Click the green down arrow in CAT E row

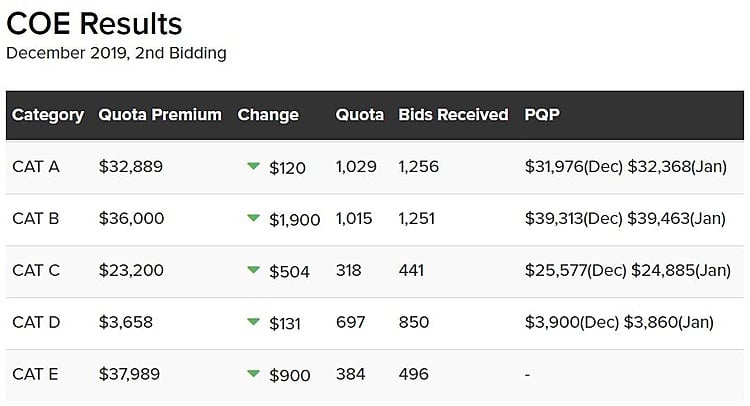click(254, 373)
